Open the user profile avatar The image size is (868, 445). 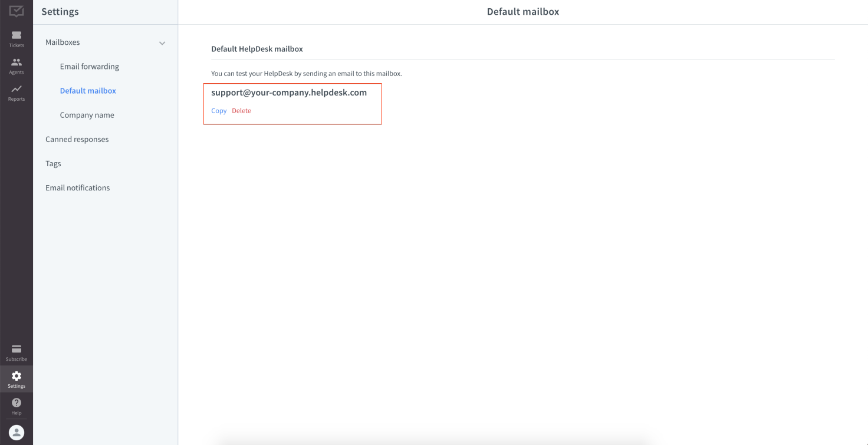click(x=17, y=432)
